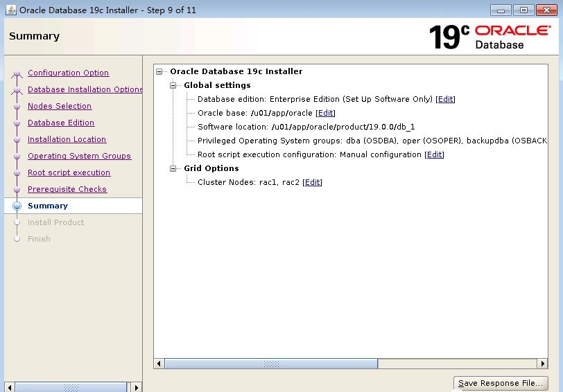The height and width of the screenshot is (392, 563).
Task: Click Save Response File button
Action: coord(501,383)
